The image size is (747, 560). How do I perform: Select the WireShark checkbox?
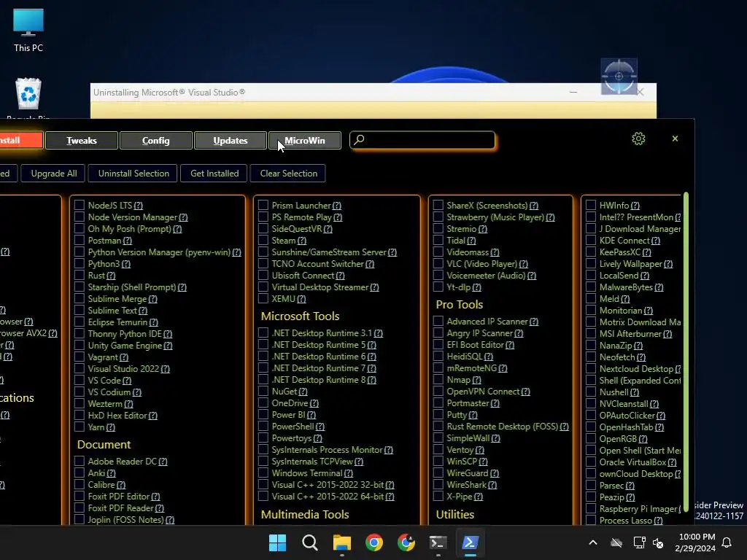tap(438, 485)
